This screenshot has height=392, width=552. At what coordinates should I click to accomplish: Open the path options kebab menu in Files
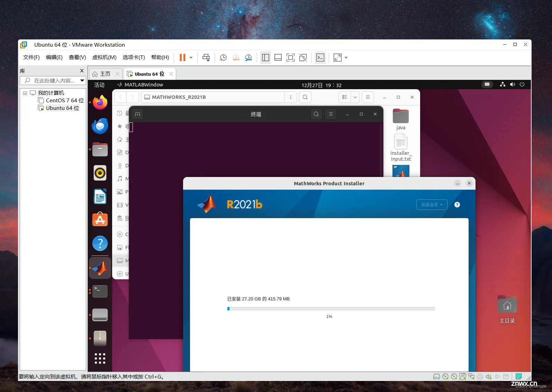(291, 97)
